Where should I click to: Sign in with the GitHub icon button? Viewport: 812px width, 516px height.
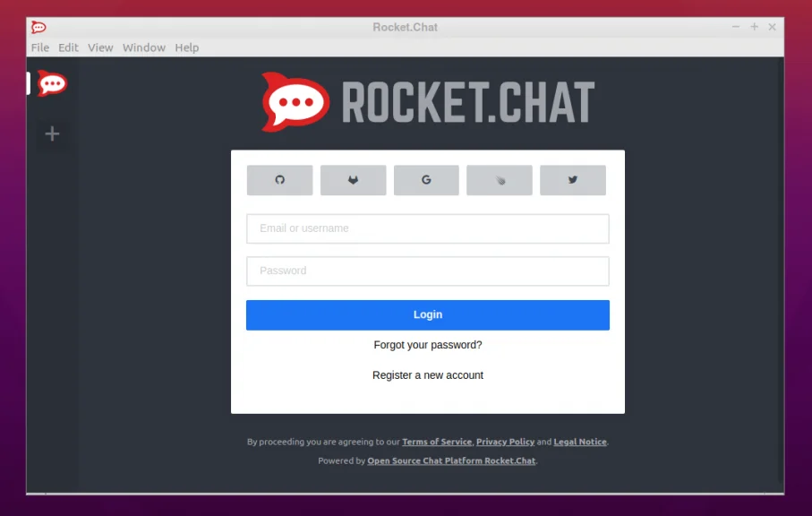tap(279, 179)
